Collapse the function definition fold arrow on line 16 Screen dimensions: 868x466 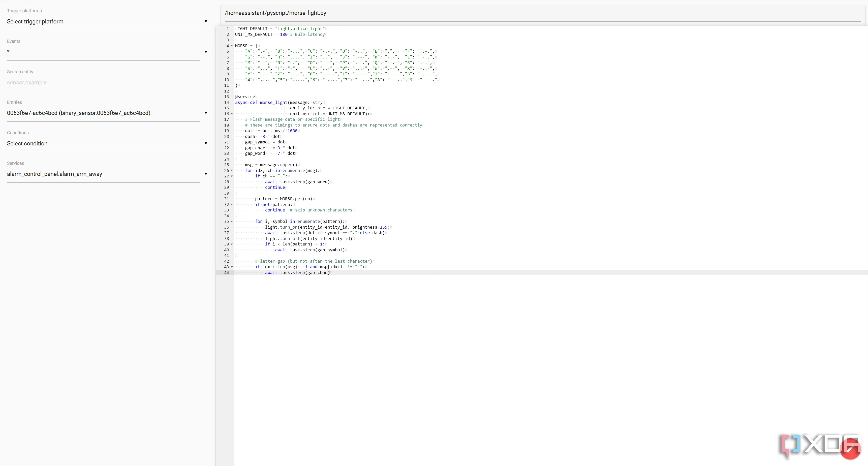(231, 114)
